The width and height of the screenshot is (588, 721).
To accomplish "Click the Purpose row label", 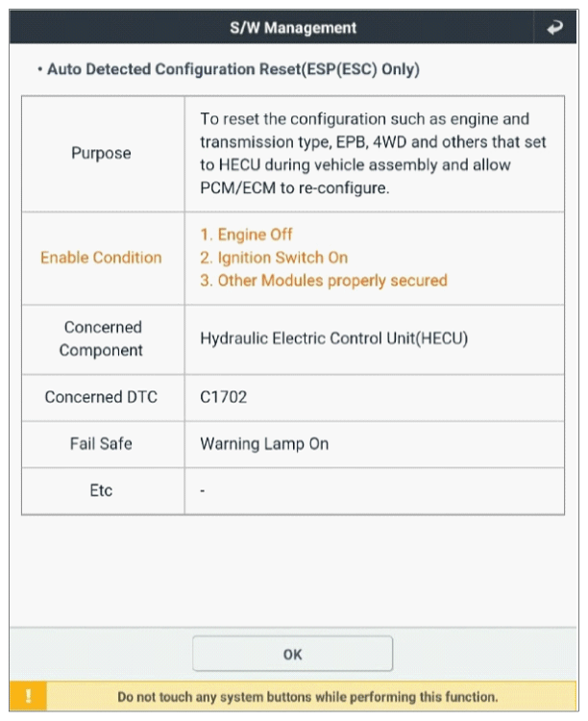I will point(101,153).
